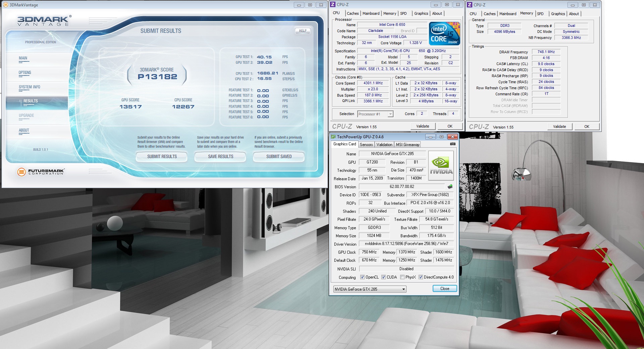Switch to the Sensors tab in GPU-Z

[366, 145]
